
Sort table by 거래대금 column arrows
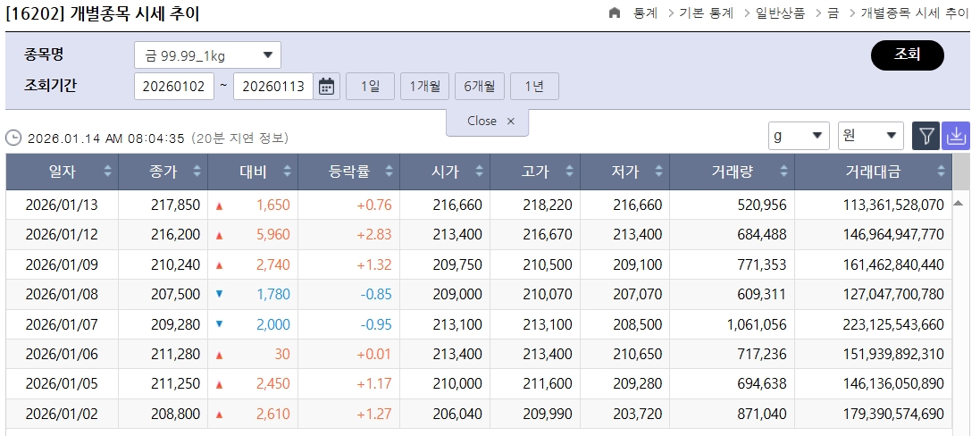point(941,172)
